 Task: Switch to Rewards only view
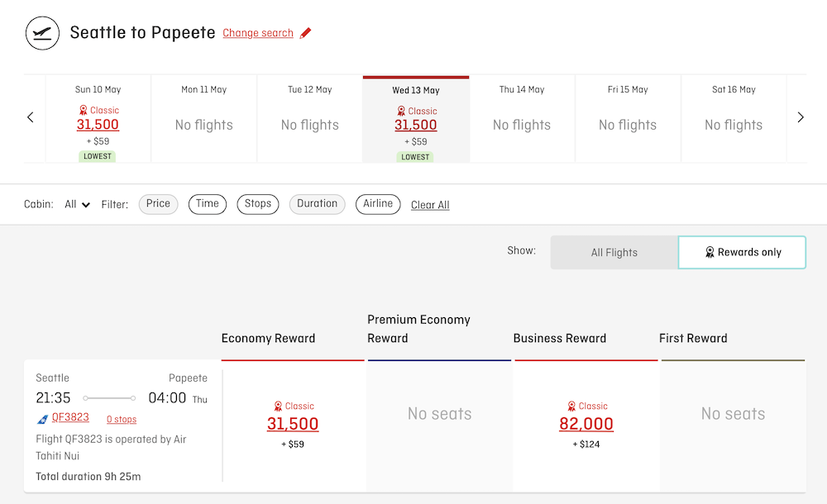[x=742, y=253]
